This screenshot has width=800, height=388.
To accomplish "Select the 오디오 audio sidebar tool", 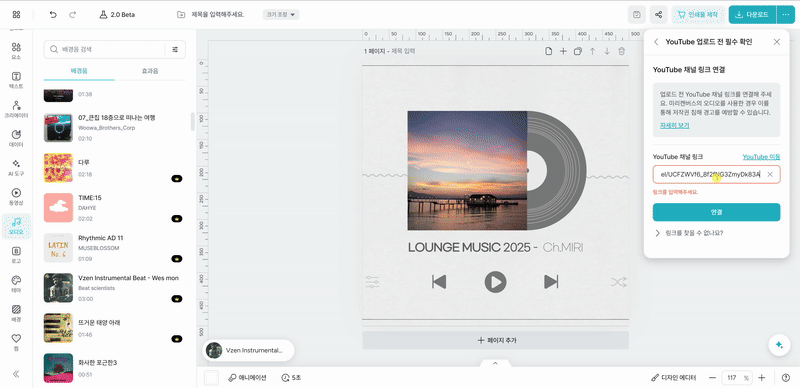I will (x=16, y=226).
